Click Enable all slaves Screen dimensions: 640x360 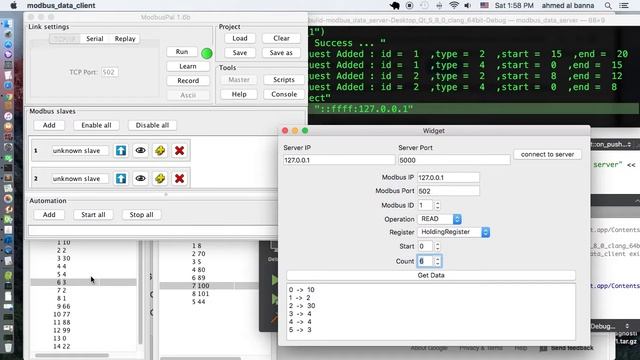(96, 125)
